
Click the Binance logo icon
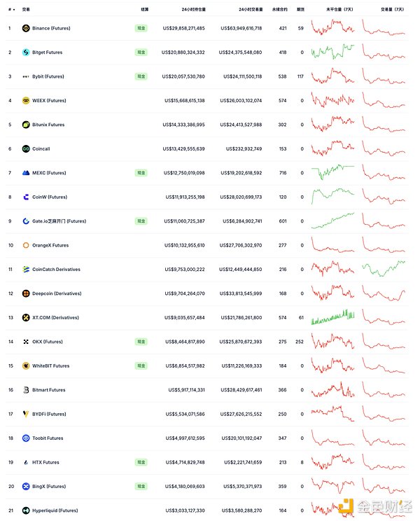tap(26, 28)
